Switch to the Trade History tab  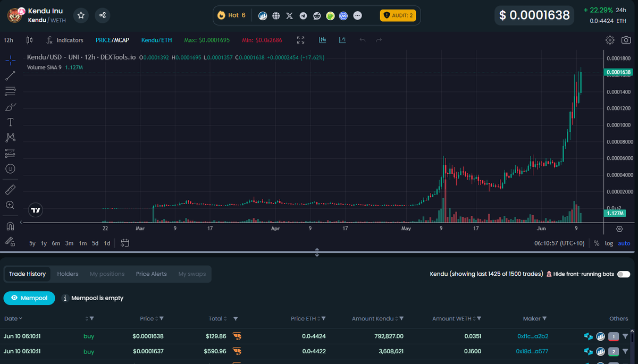point(27,274)
